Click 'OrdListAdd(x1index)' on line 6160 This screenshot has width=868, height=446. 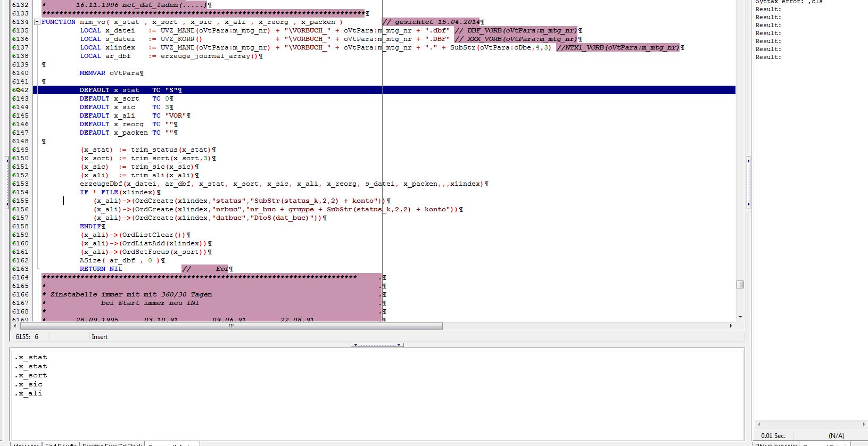(163, 243)
